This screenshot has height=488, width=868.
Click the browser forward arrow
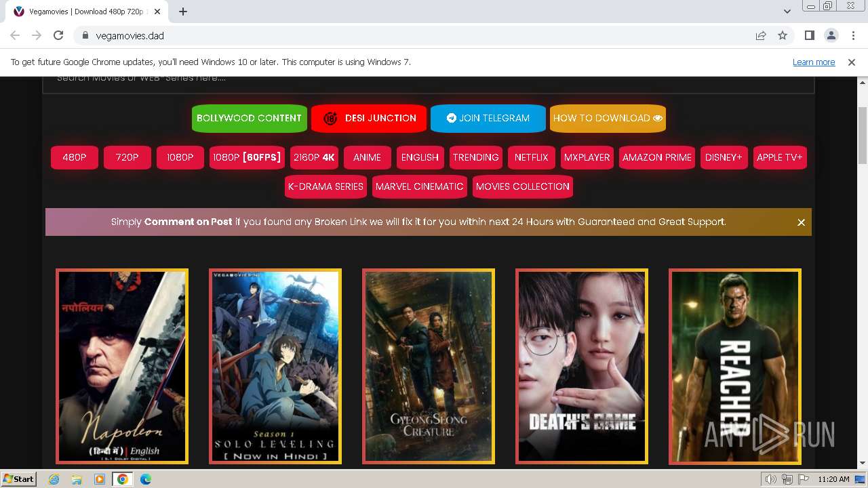pos(37,35)
